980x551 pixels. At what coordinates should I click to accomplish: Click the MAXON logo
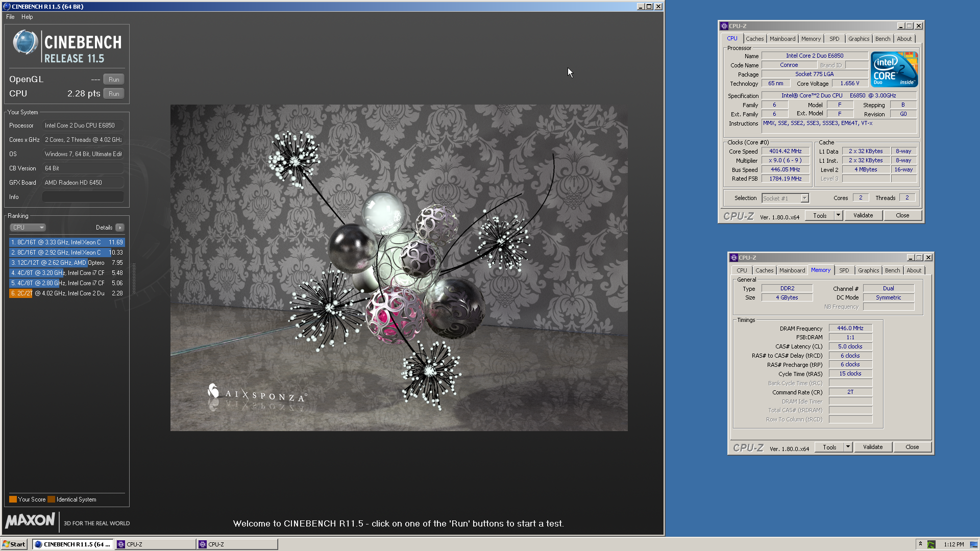click(x=30, y=520)
